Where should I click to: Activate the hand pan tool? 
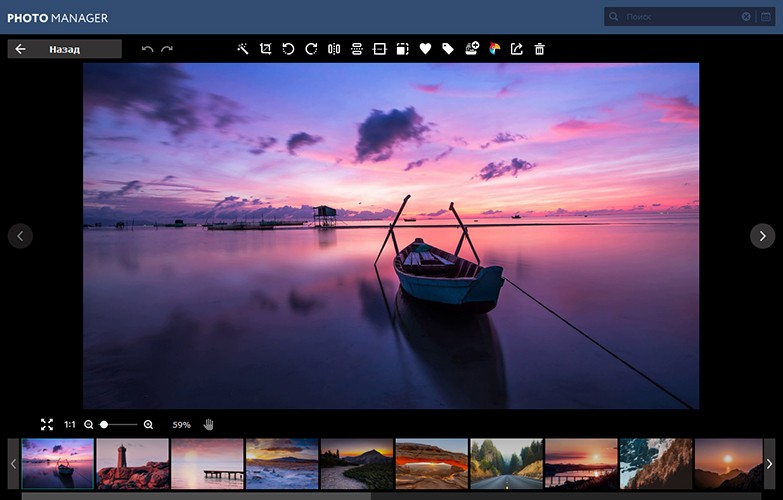(x=209, y=425)
